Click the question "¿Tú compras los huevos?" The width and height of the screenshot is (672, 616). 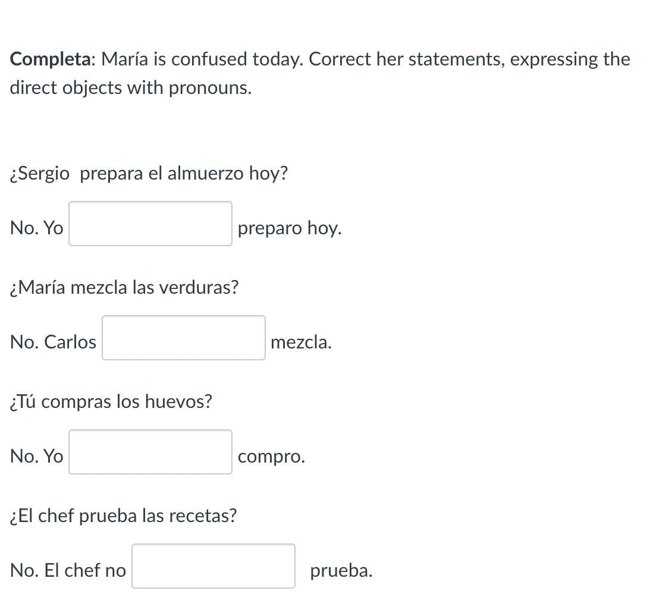[111, 402]
